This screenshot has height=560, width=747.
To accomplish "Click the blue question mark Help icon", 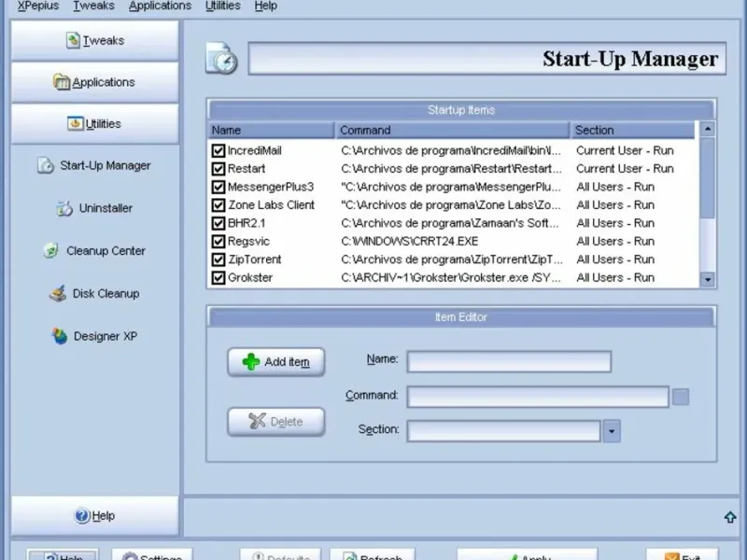I will tap(82, 516).
